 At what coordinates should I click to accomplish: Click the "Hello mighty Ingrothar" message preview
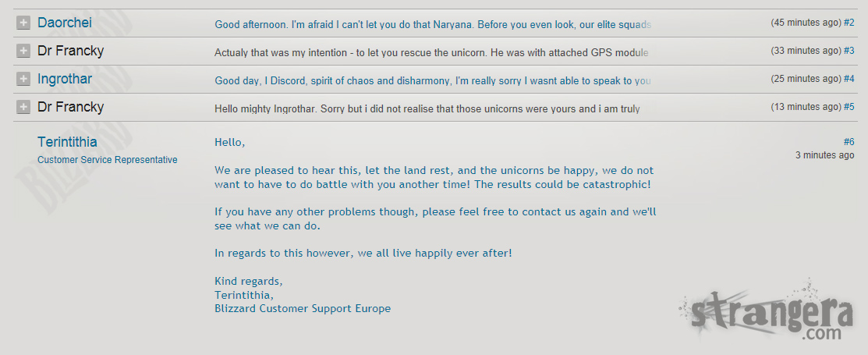pyautogui.click(x=427, y=109)
